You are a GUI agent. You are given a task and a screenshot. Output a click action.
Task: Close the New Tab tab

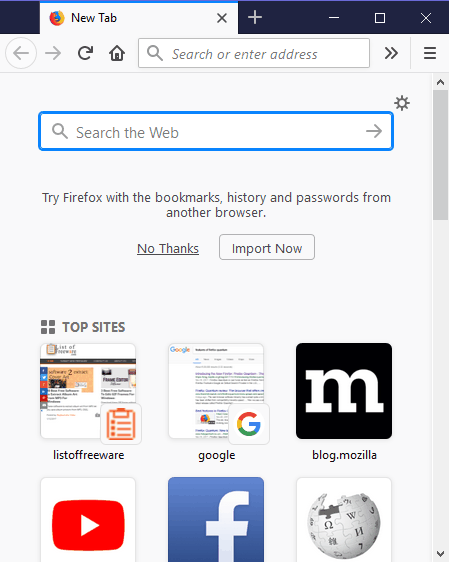(x=222, y=18)
